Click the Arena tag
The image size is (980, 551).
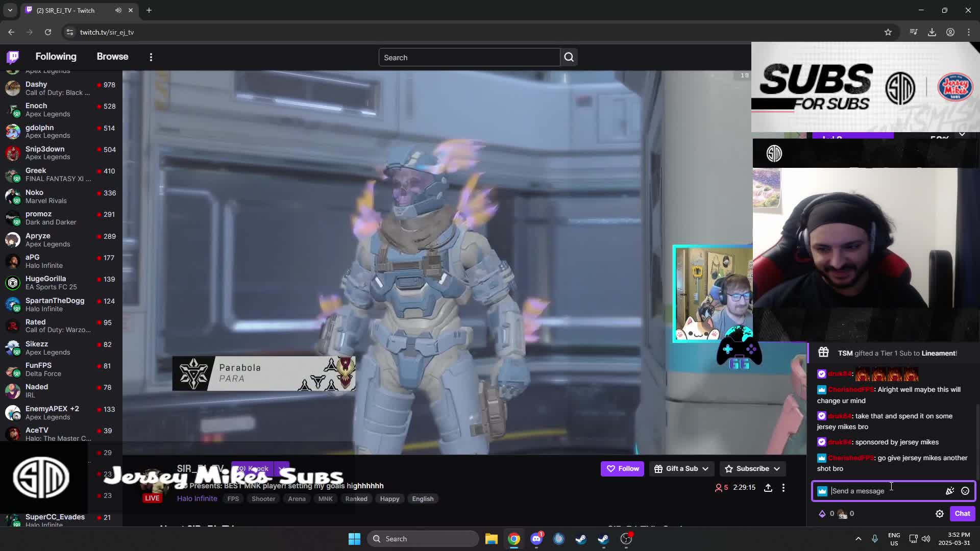point(297,498)
